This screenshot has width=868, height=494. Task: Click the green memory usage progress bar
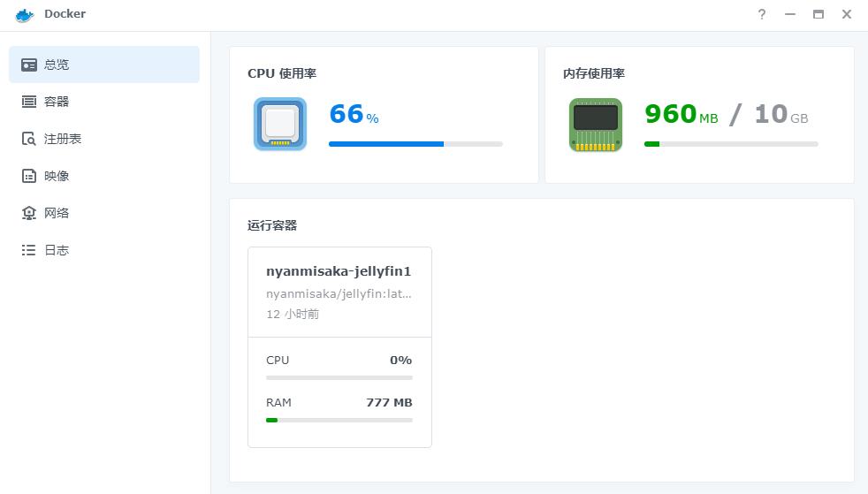[731, 144]
